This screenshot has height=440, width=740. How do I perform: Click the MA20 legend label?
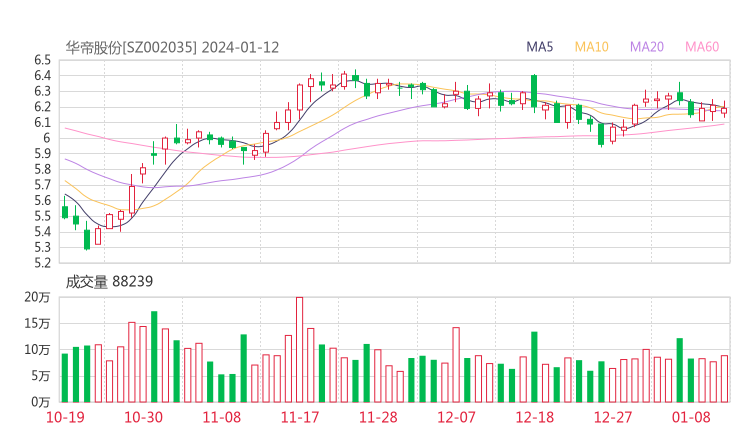(x=647, y=47)
